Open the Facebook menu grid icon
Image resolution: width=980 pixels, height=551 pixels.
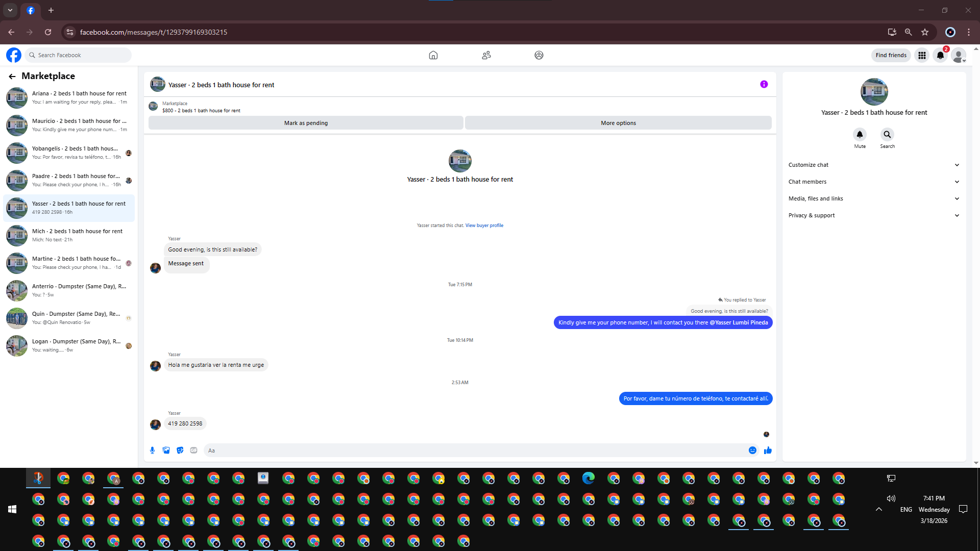(922, 55)
